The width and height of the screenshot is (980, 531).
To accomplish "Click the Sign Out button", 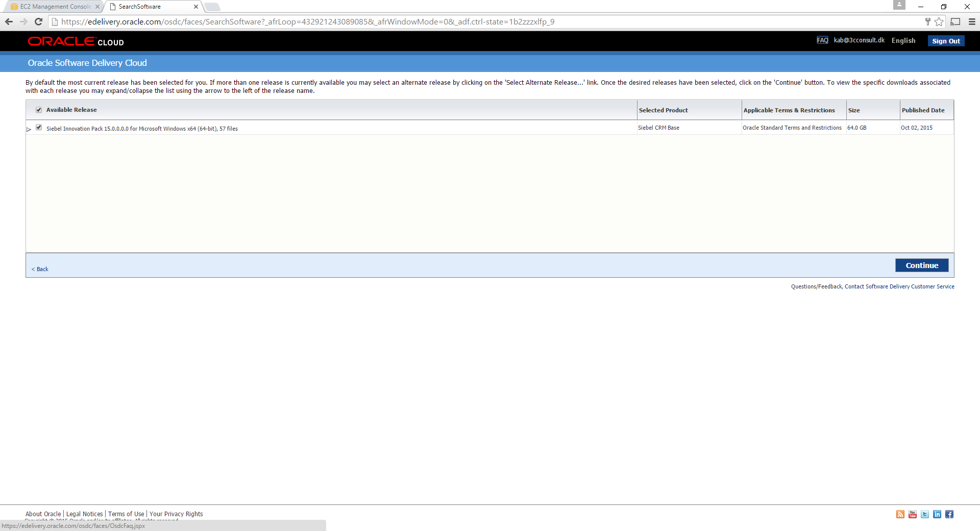I will tap(946, 41).
